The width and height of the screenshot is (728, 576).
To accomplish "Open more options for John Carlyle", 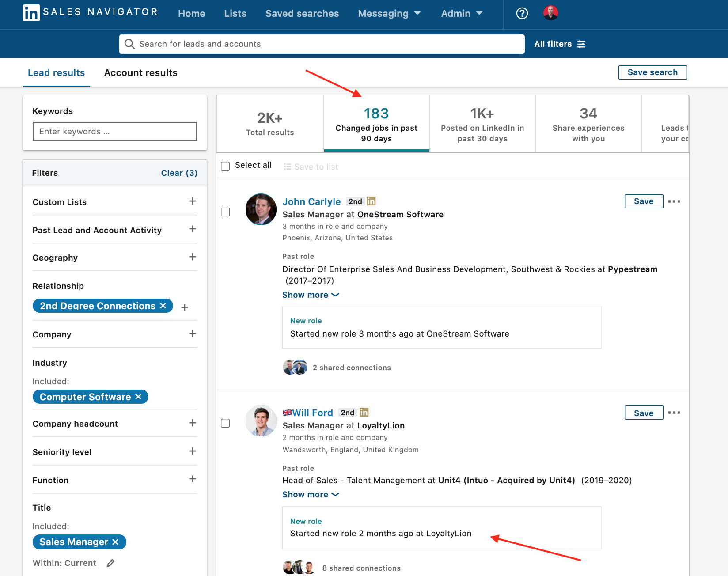I will pos(674,201).
